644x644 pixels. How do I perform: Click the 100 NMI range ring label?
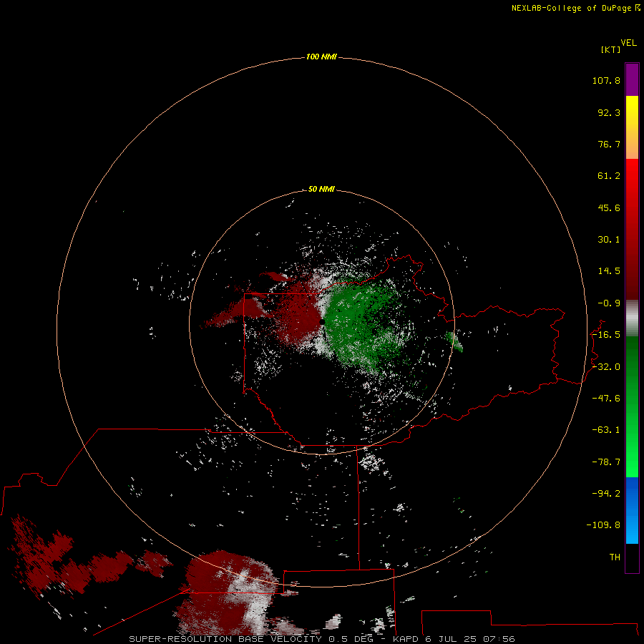321,57
